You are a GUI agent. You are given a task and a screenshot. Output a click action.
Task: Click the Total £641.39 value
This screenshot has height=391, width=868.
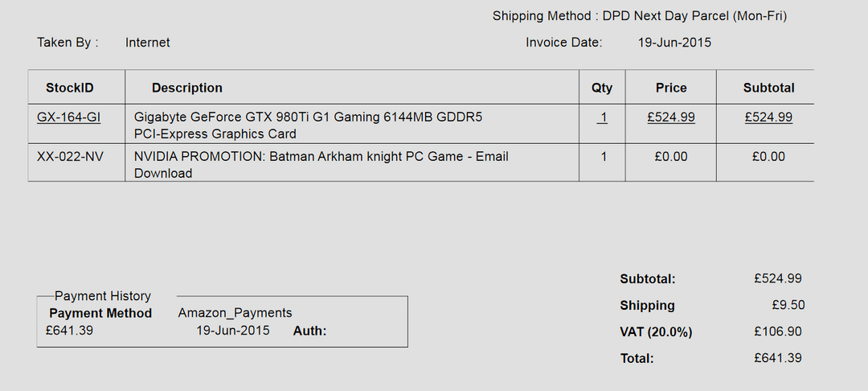click(778, 358)
